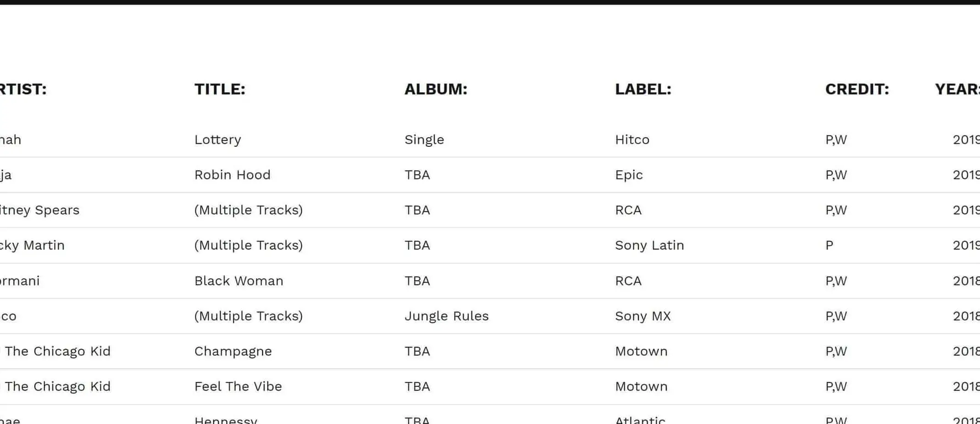The width and height of the screenshot is (980, 424).
Task: Select the P credit in Sony Latin row
Action: pos(829,245)
